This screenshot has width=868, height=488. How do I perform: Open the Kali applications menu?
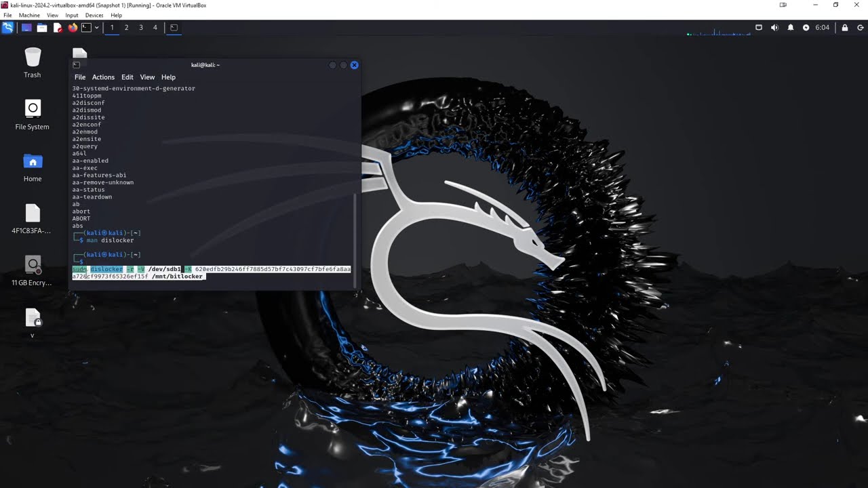point(7,28)
